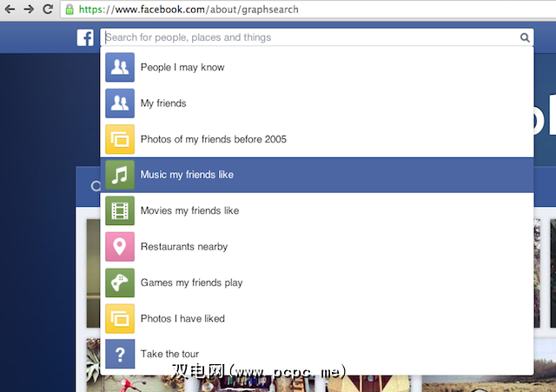Click the My friends people icon
Screen dimensions: 556x392
120,103
